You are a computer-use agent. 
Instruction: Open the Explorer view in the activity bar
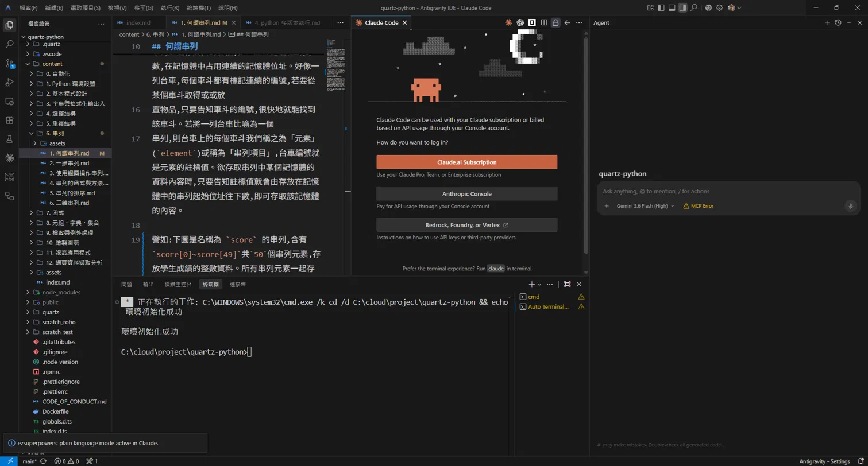coord(9,25)
